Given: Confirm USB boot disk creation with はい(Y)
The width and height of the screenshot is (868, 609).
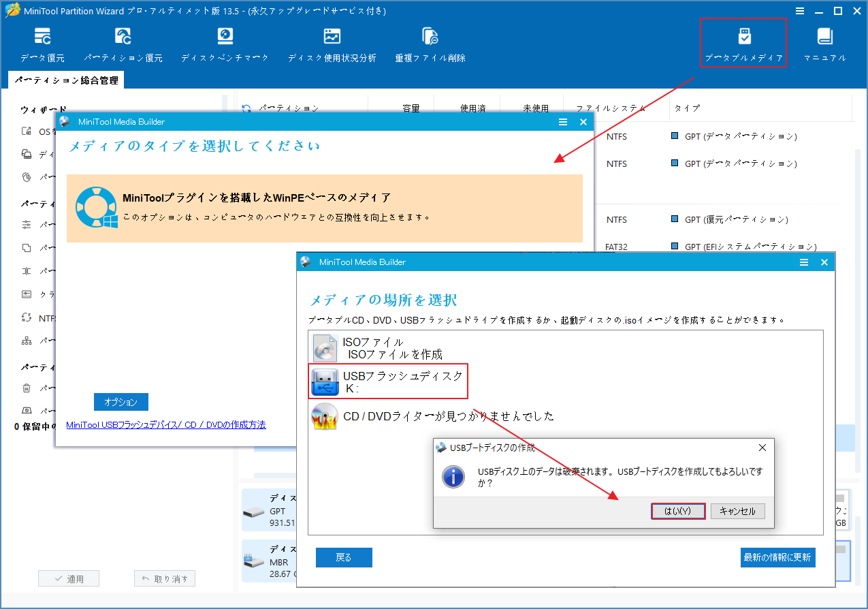Looking at the screenshot, I should [678, 511].
